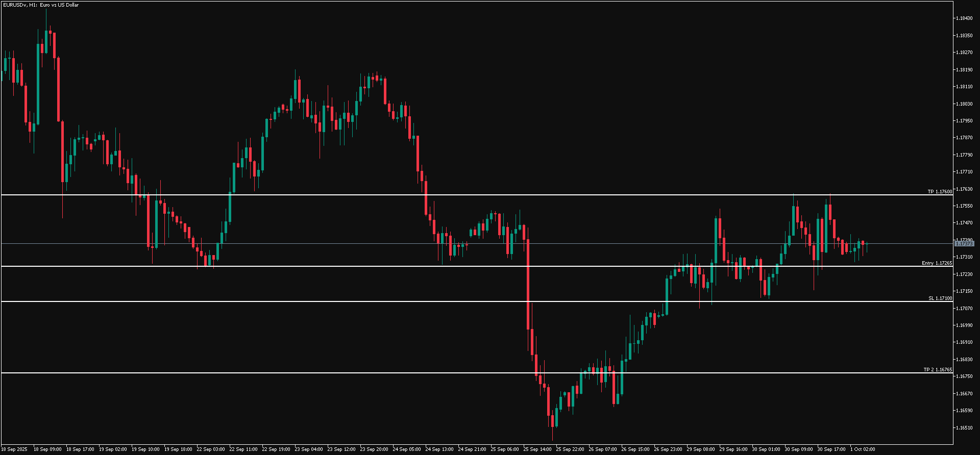Image resolution: width=980 pixels, height=455 pixels.
Task: Click the 18 Sep 2025 date label
Action: (x=14, y=449)
